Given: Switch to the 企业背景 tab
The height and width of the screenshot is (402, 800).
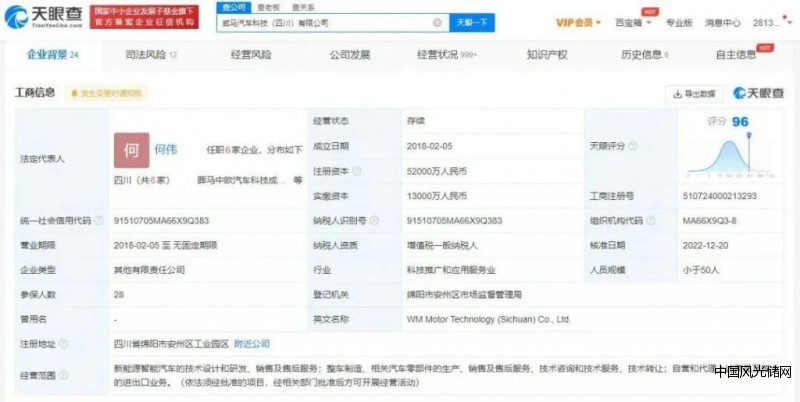Looking at the screenshot, I should pyautogui.click(x=53, y=55).
